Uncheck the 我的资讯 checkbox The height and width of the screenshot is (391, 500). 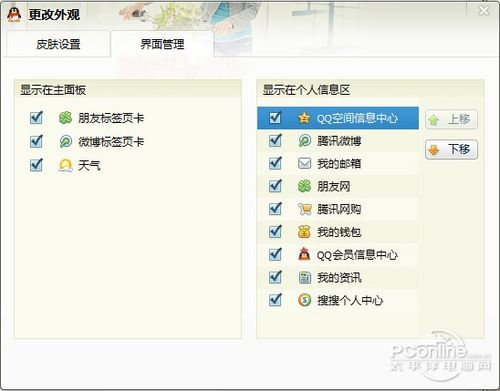click(x=275, y=277)
